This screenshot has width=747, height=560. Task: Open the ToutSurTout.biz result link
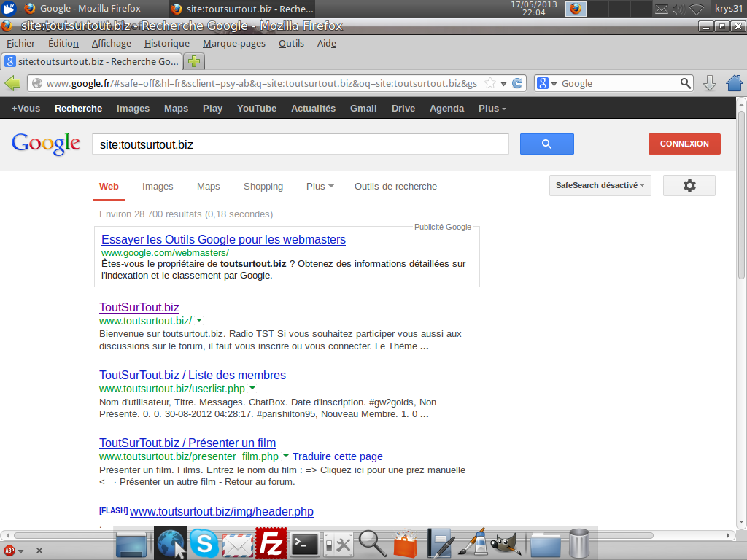(139, 307)
